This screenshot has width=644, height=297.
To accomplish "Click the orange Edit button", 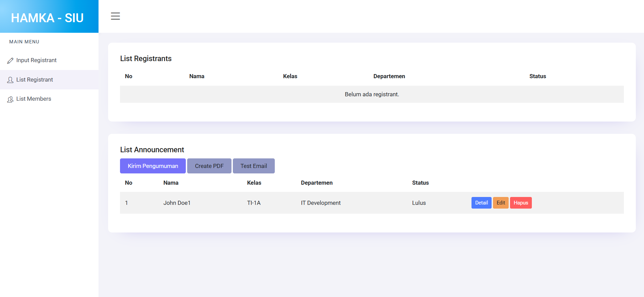I will (500, 203).
